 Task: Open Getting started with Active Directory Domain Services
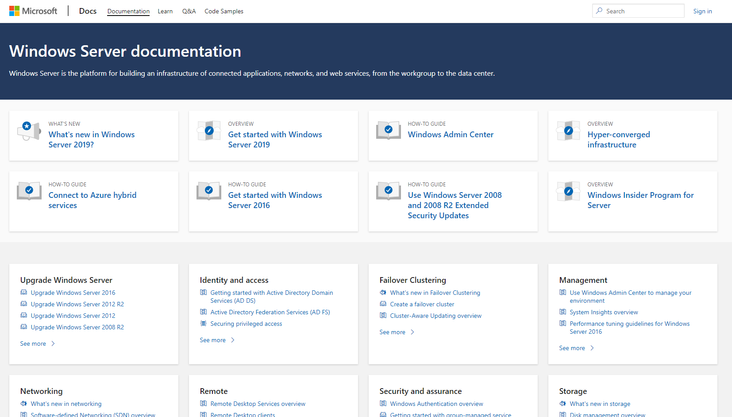[272, 297]
